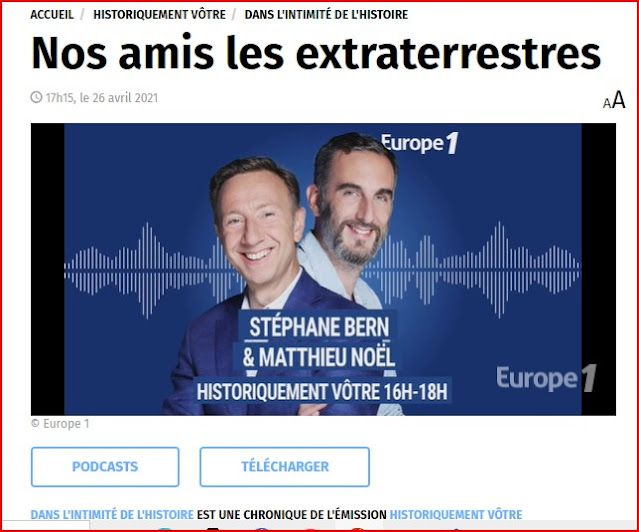Click the Nos amis les extraterrestres headline

(x=316, y=53)
